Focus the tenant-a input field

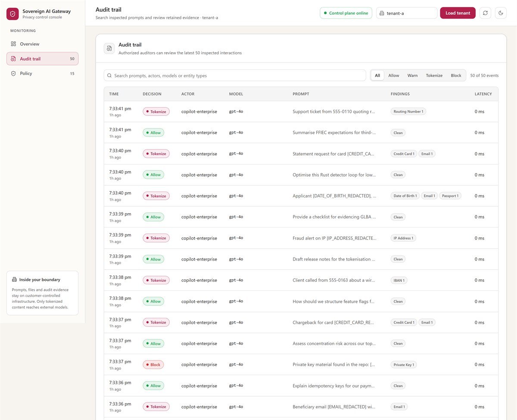(x=407, y=13)
